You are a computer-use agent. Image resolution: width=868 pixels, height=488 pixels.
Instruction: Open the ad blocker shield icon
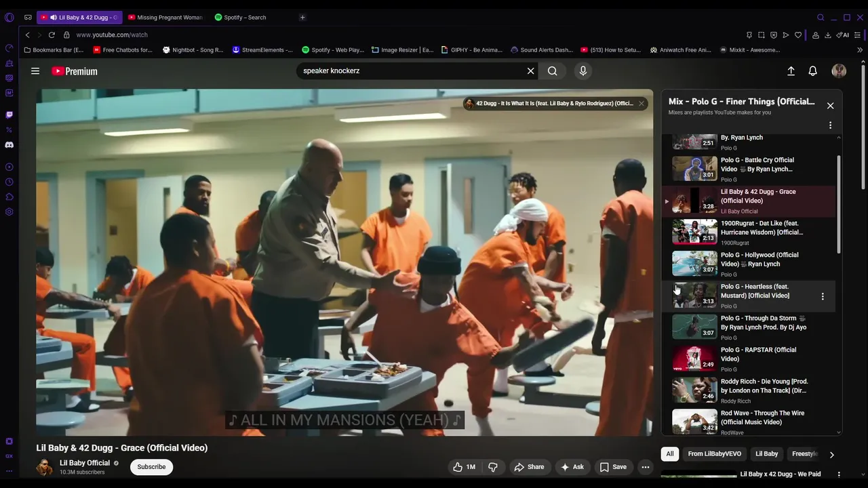pyautogui.click(x=774, y=35)
